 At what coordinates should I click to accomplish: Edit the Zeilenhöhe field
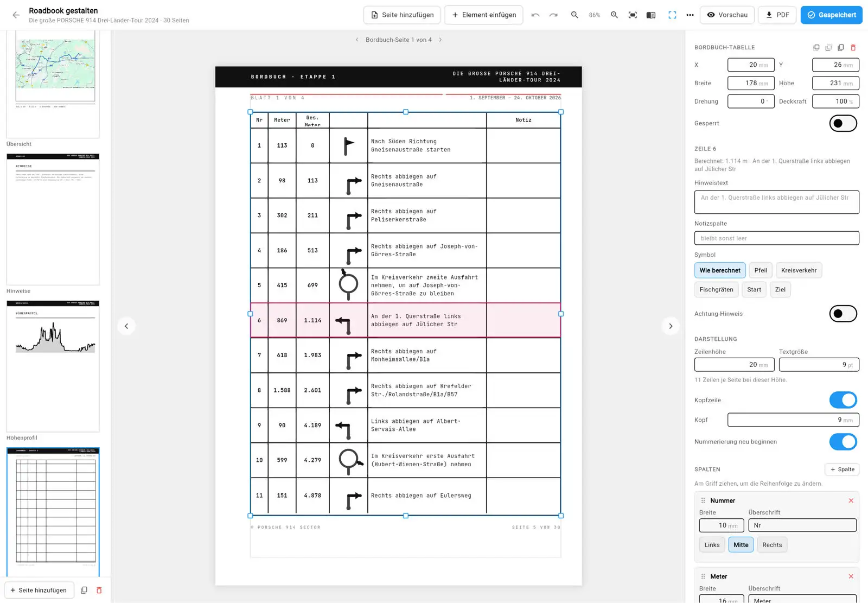tap(734, 365)
